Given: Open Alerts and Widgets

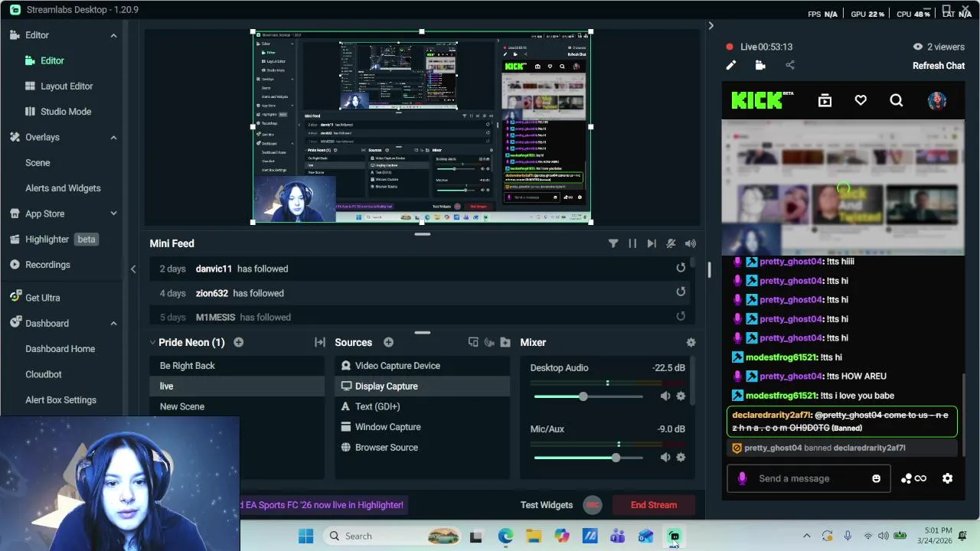Looking at the screenshot, I should [x=63, y=187].
